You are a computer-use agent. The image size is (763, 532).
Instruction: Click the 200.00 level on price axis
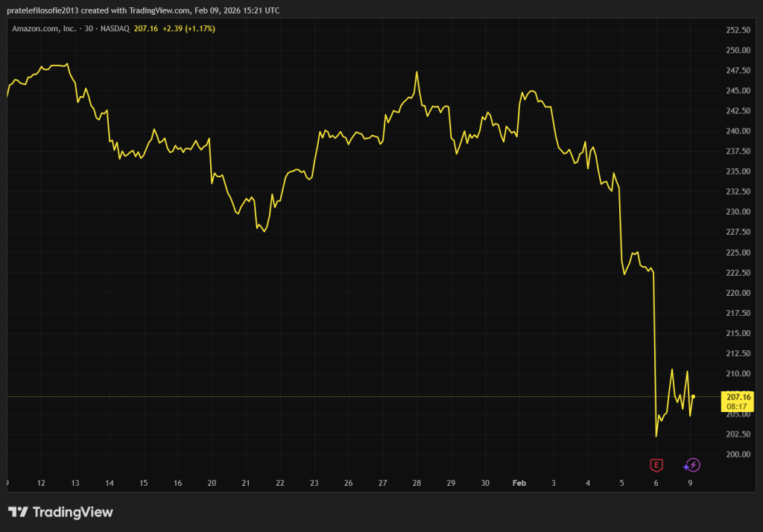(738, 455)
